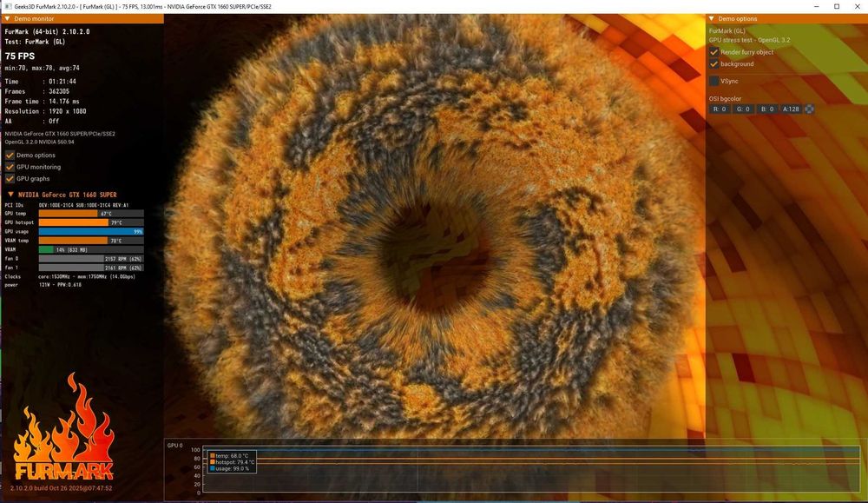This screenshot has width=868, height=503.
Task: Click the B: 0 color value field
Action: point(767,109)
